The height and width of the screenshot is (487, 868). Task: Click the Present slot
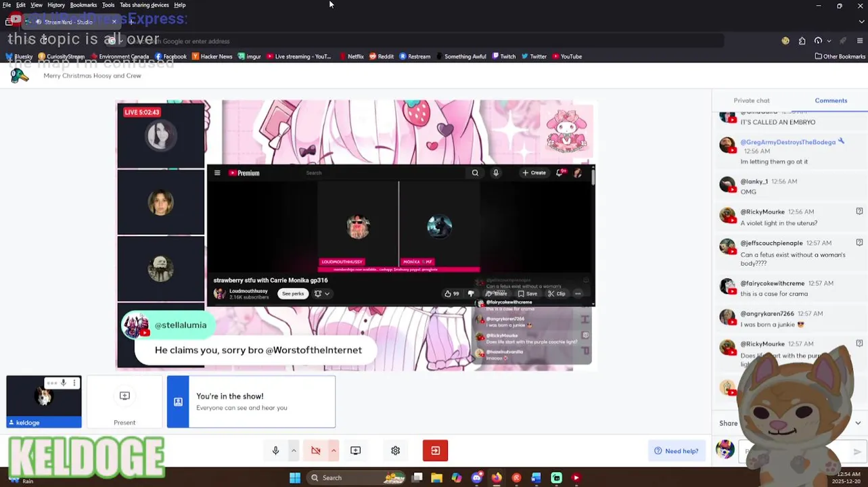point(124,402)
